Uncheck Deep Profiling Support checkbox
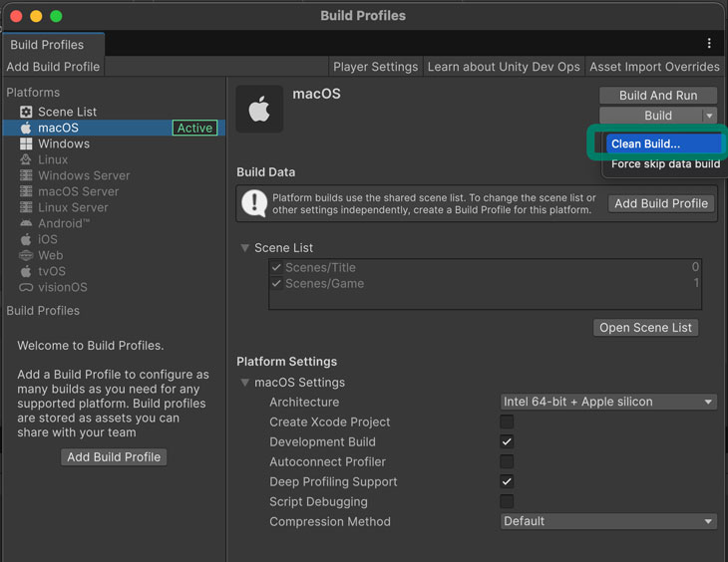 (507, 481)
